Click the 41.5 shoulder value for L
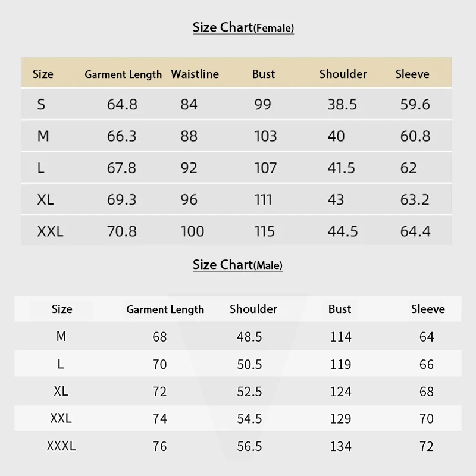The height and width of the screenshot is (476, 476). pos(341,168)
